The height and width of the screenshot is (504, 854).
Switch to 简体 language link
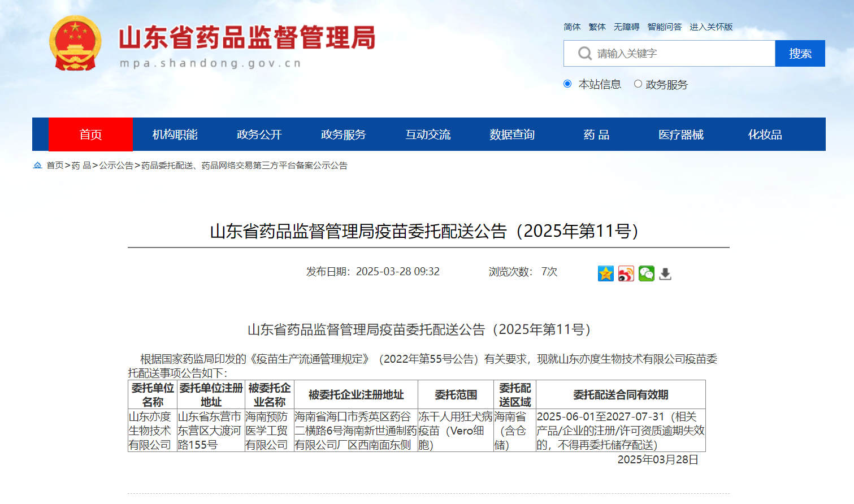pos(572,27)
